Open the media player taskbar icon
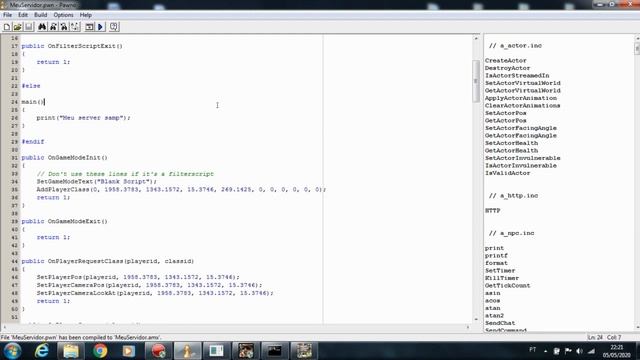Viewport: 640px width, 360px height. [129, 351]
